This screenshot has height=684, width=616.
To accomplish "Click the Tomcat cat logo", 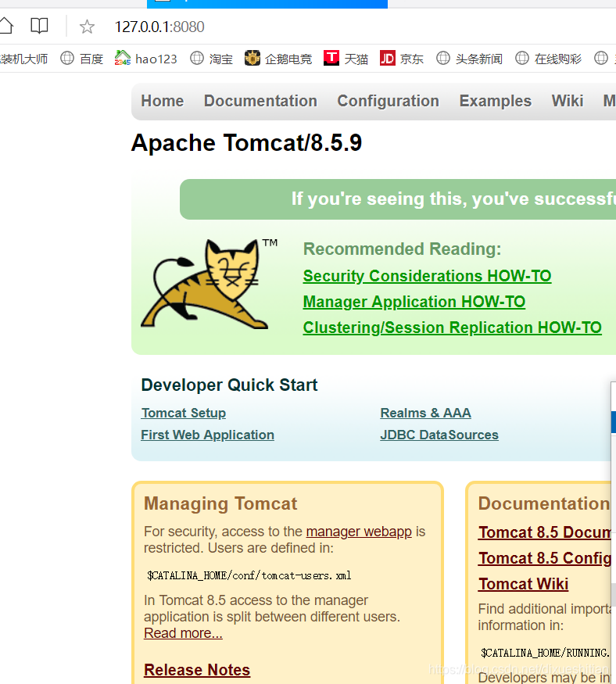I will (209, 284).
